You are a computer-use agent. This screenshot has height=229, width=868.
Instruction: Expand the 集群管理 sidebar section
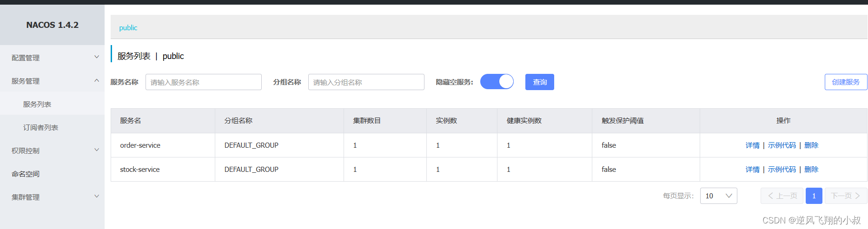click(x=26, y=197)
